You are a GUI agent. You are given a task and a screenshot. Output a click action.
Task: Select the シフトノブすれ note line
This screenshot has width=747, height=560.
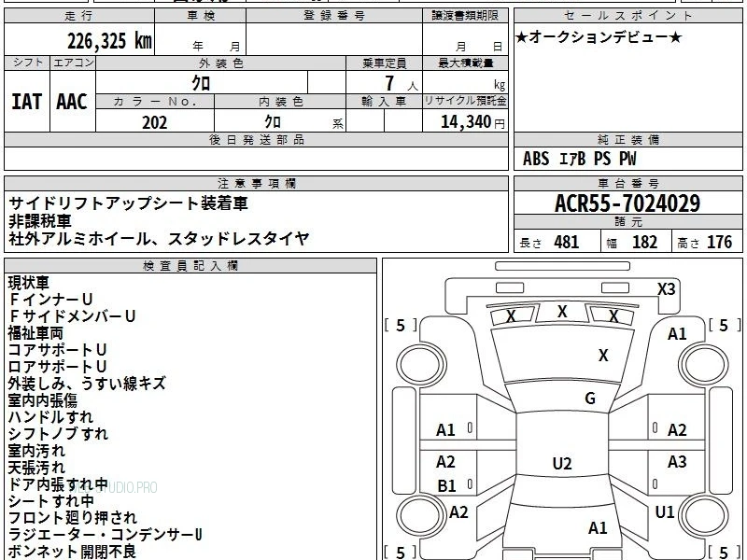(x=58, y=434)
